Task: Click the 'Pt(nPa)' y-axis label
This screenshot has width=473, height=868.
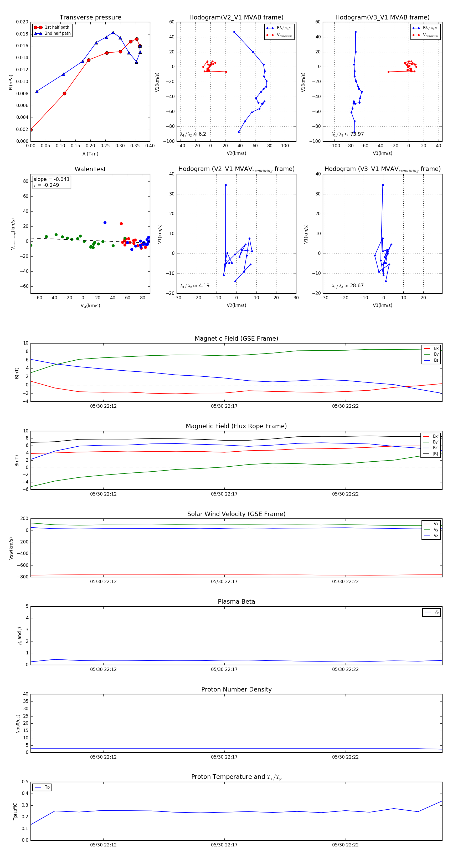Action: [x=11, y=82]
